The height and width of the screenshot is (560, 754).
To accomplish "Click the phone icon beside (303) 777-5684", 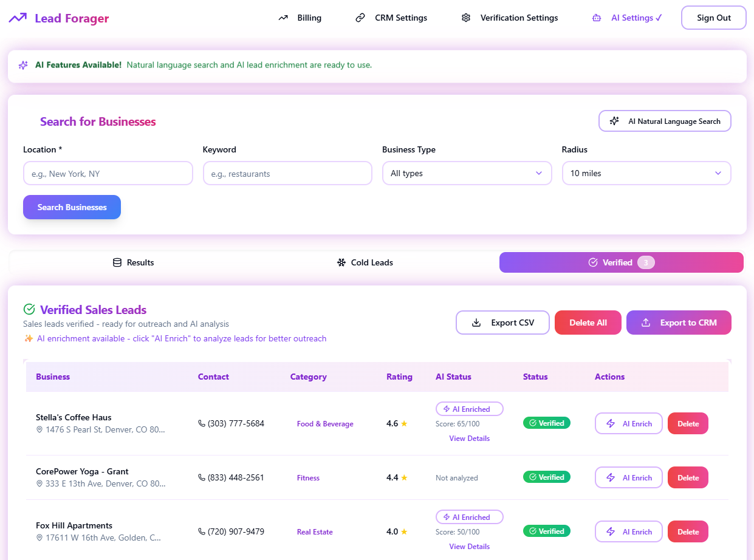I will 201,423.
